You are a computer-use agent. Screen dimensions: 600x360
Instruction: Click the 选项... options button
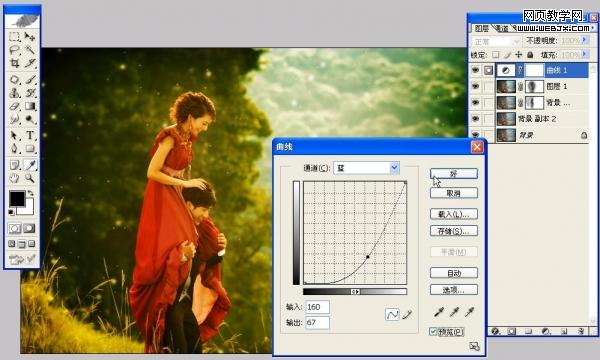tap(454, 290)
